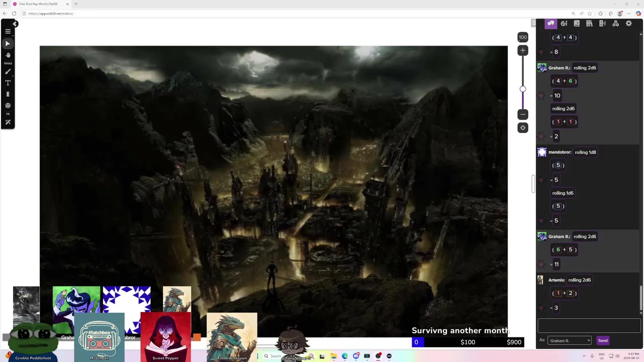Click the Talon Walkruun dragon avatar
Viewport: 644px width, 362px height.
(232, 337)
